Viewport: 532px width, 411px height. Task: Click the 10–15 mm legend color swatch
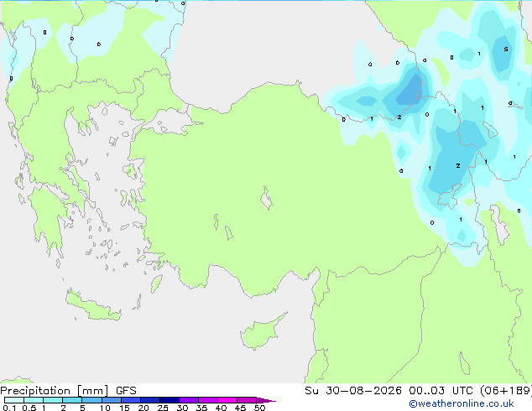111,400
